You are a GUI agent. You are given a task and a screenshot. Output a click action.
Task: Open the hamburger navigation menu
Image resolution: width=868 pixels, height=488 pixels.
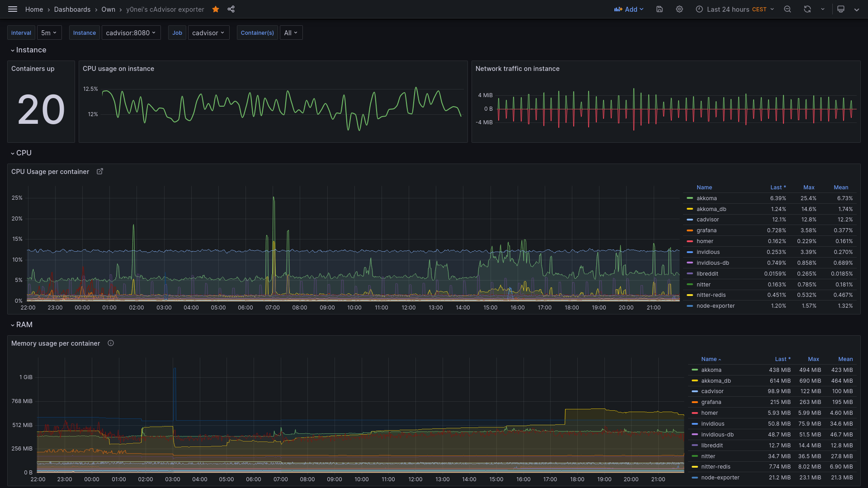tap(13, 9)
